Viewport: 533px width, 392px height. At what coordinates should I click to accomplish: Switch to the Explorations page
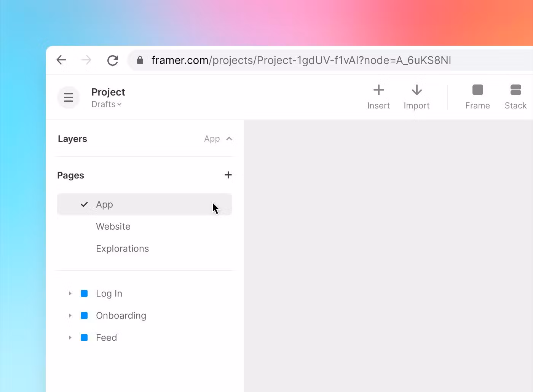[122, 249]
